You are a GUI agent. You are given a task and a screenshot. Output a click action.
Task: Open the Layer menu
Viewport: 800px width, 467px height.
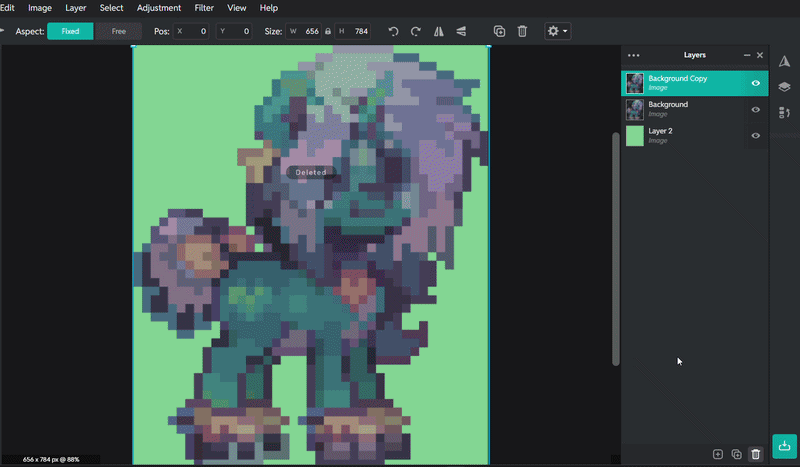pyautogui.click(x=76, y=8)
